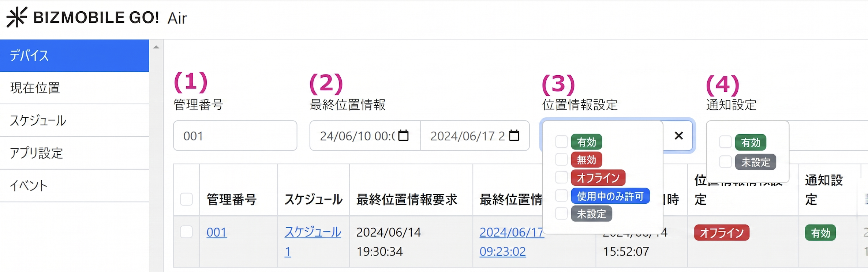Tick the 未設定 location setting checkbox
868x272 pixels.
coord(561,214)
